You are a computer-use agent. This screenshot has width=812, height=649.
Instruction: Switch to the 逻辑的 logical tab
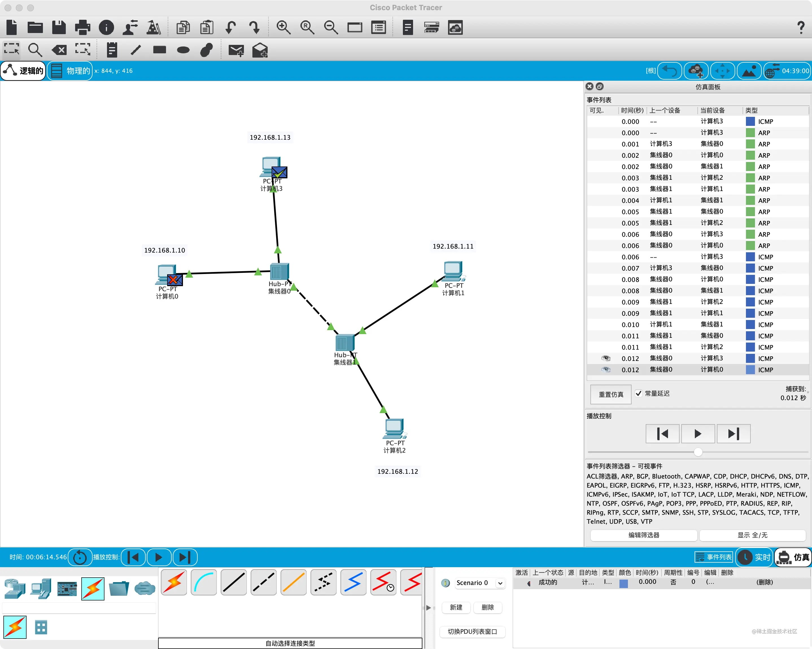click(x=23, y=71)
